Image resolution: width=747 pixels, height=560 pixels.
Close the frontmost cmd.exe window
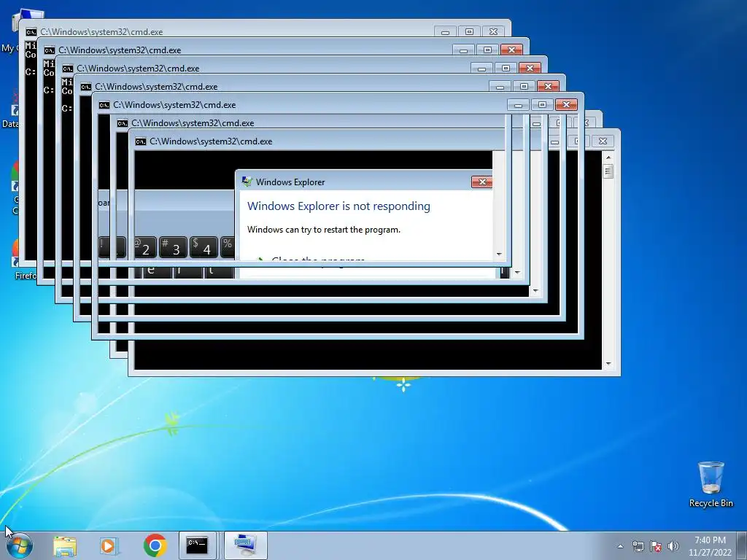click(x=603, y=141)
